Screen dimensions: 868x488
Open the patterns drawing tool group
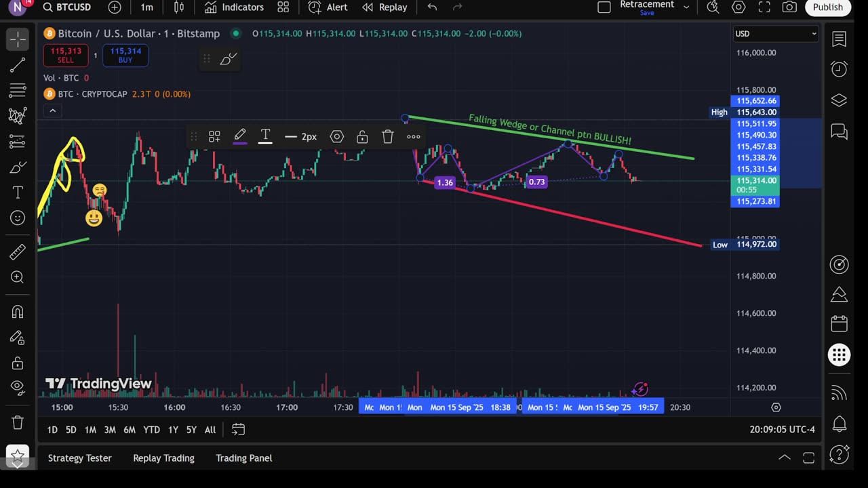[x=18, y=116]
